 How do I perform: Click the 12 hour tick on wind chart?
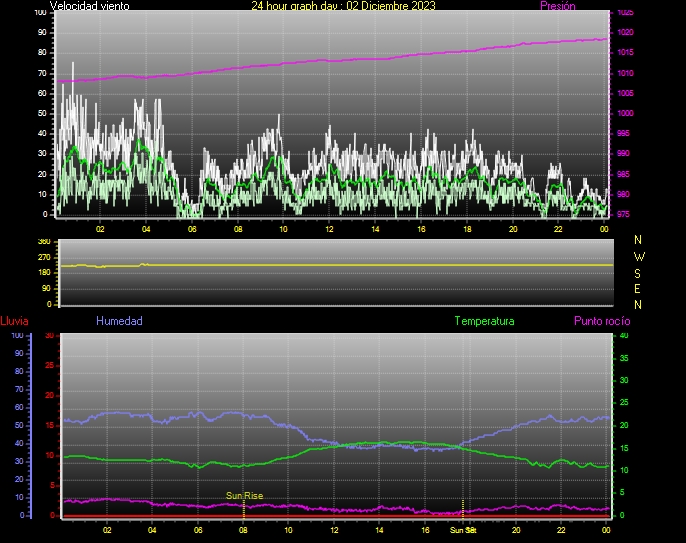[x=329, y=229]
